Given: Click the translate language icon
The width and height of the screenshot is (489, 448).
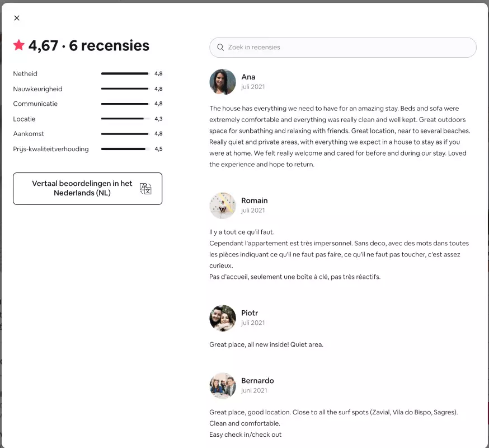Looking at the screenshot, I should [145, 189].
